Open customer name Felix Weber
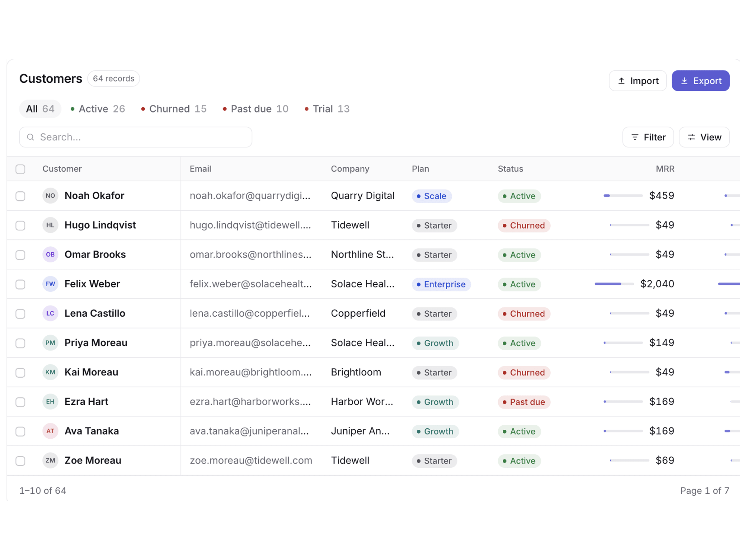747x560 pixels. click(x=92, y=283)
